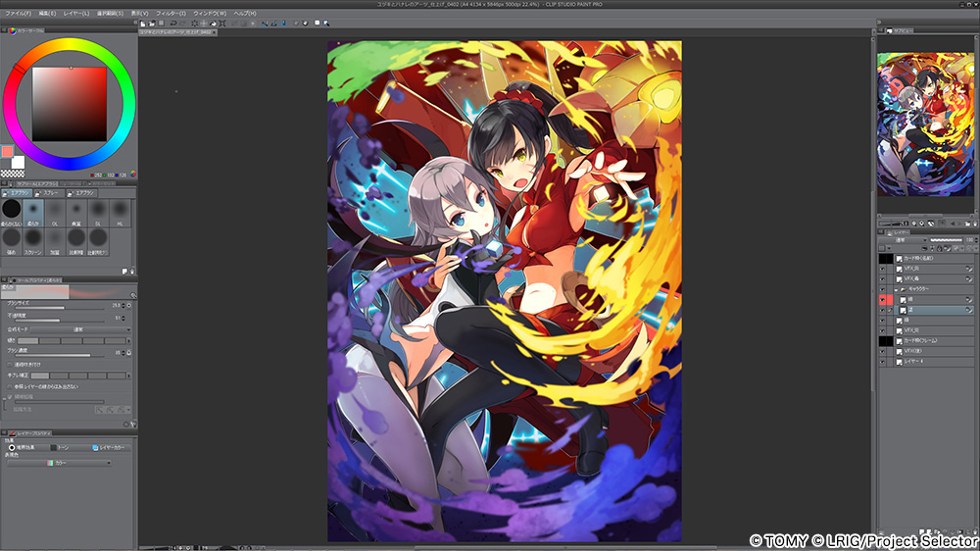Click the layer opacity stepper arrows
This screenshot has width=980, height=551.
click(976, 240)
